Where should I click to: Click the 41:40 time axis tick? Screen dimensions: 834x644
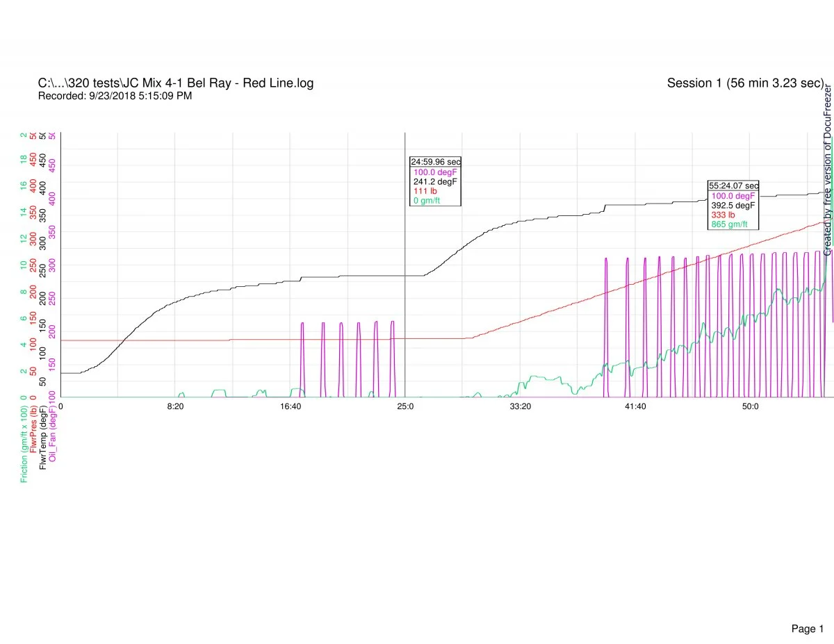[x=635, y=406]
